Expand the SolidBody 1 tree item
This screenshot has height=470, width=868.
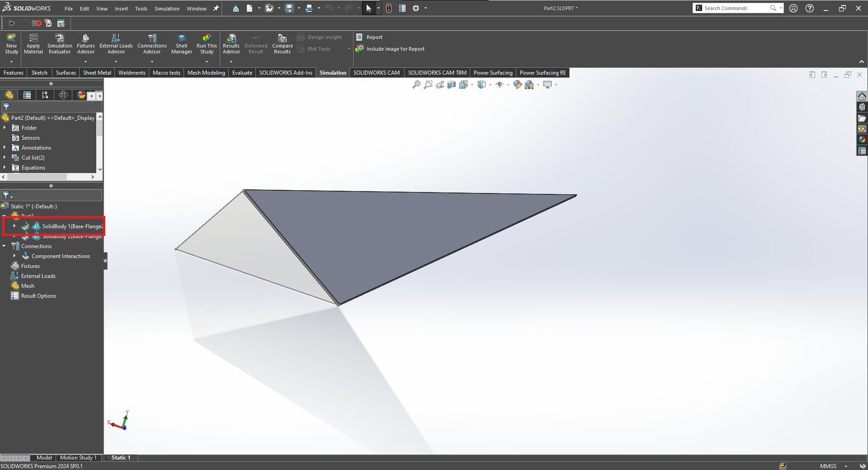coord(15,226)
